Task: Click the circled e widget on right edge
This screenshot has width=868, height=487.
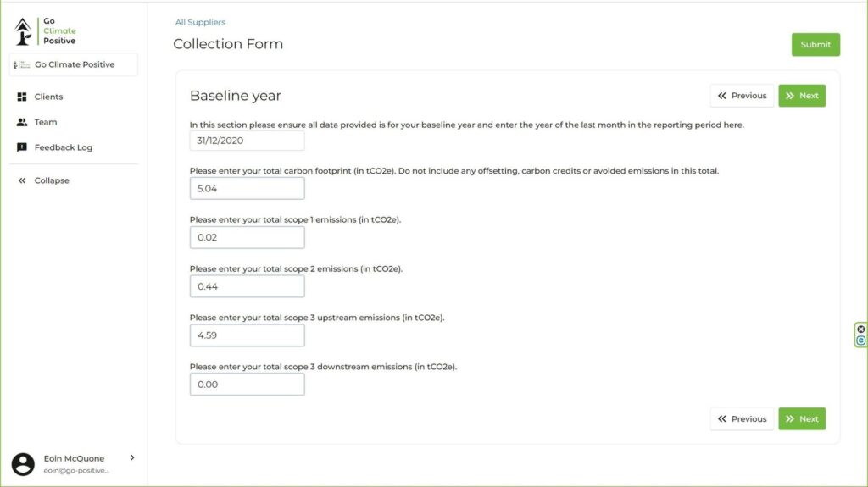Action: click(861, 340)
